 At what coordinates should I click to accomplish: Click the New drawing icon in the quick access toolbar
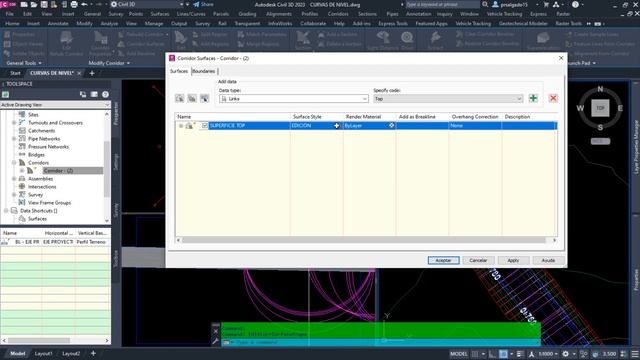coord(24,4)
